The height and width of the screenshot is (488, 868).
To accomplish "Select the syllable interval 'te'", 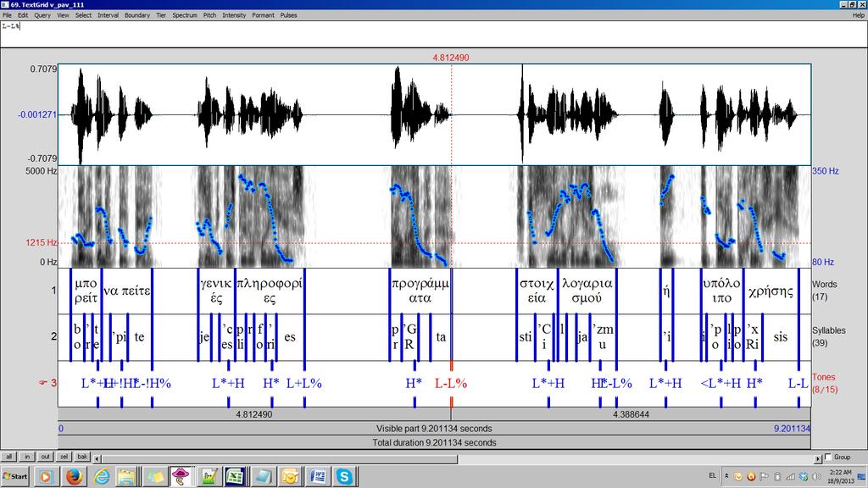I will click(140, 336).
